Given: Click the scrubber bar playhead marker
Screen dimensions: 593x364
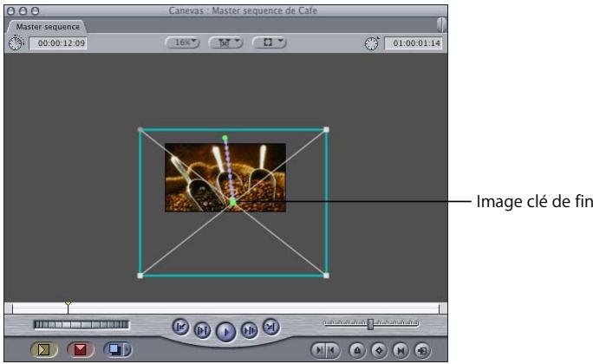Looking at the screenshot, I should coord(68,306).
